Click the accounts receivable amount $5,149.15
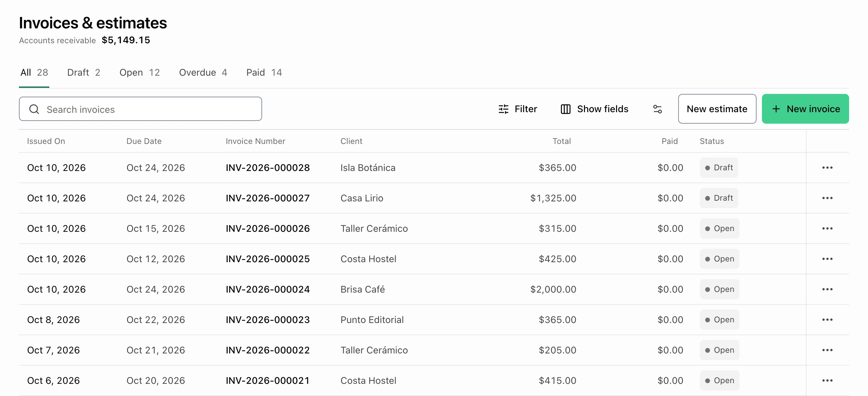The width and height of the screenshot is (868, 396). (x=126, y=40)
